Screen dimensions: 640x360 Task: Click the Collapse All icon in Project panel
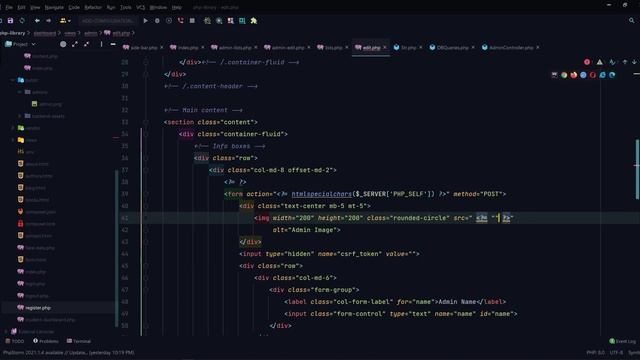tap(87, 44)
